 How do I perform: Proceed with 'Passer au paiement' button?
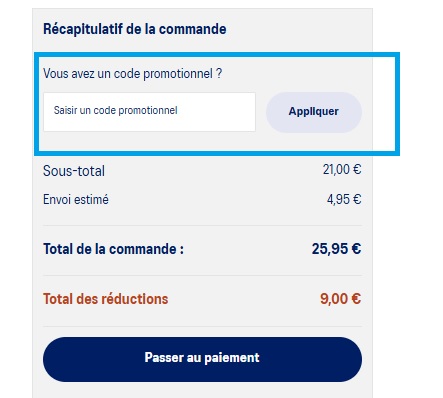point(202,359)
